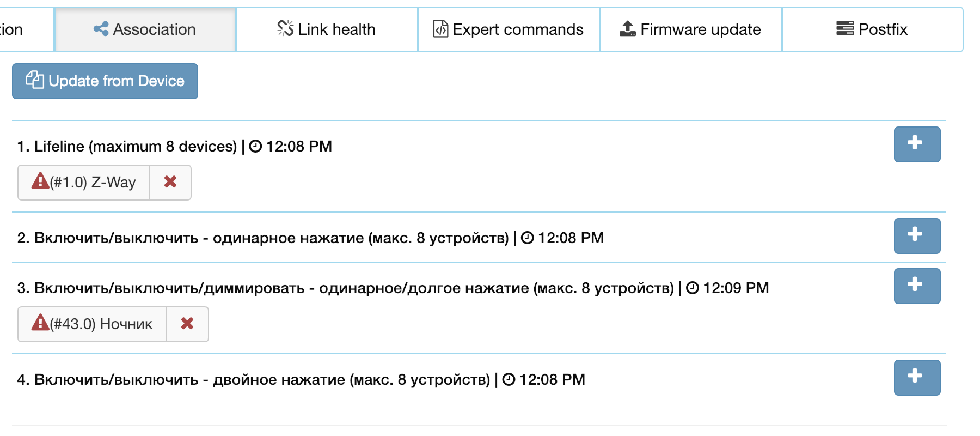Select the Postfix tab
This screenshot has height=436, width=980.
[x=872, y=29]
